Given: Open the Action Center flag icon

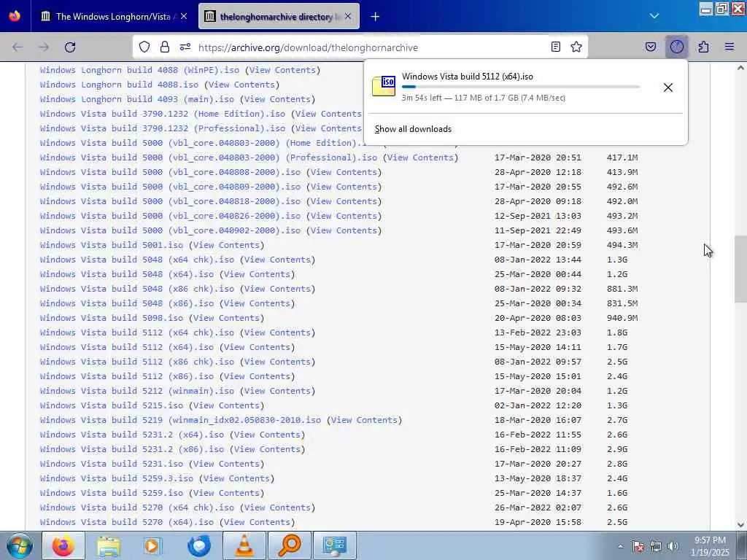Looking at the screenshot, I should 638,546.
